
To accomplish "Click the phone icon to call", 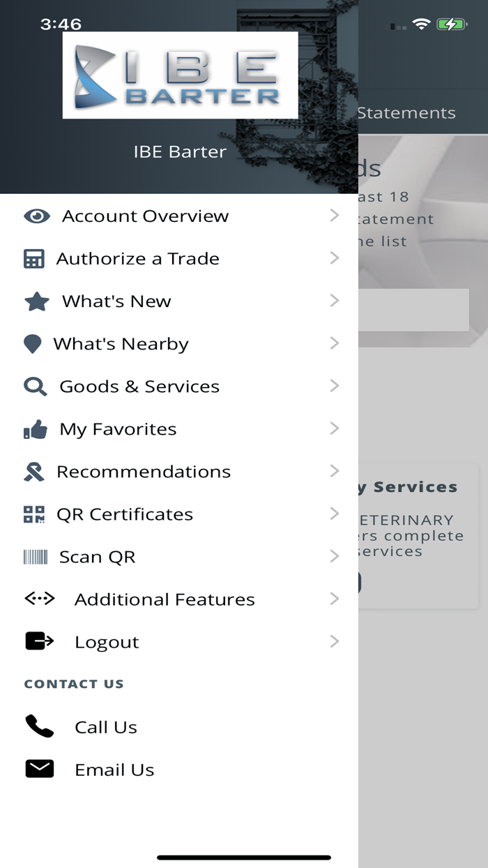I will [x=39, y=726].
